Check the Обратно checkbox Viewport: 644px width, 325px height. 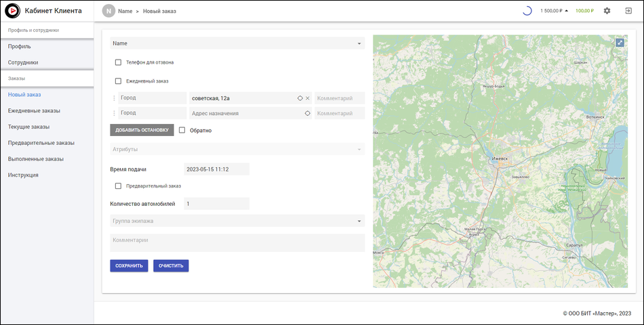[182, 130]
